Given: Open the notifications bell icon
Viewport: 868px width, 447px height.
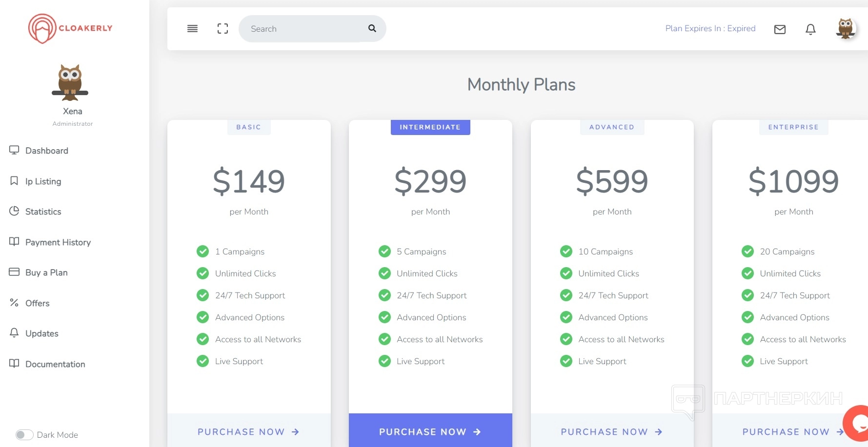Looking at the screenshot, I should point(810,29).
